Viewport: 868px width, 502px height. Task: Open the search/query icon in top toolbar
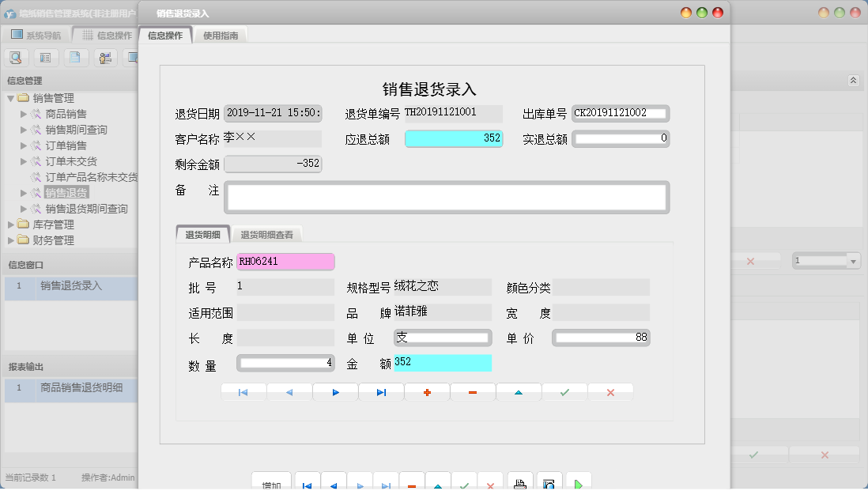(x=16, y=57)
